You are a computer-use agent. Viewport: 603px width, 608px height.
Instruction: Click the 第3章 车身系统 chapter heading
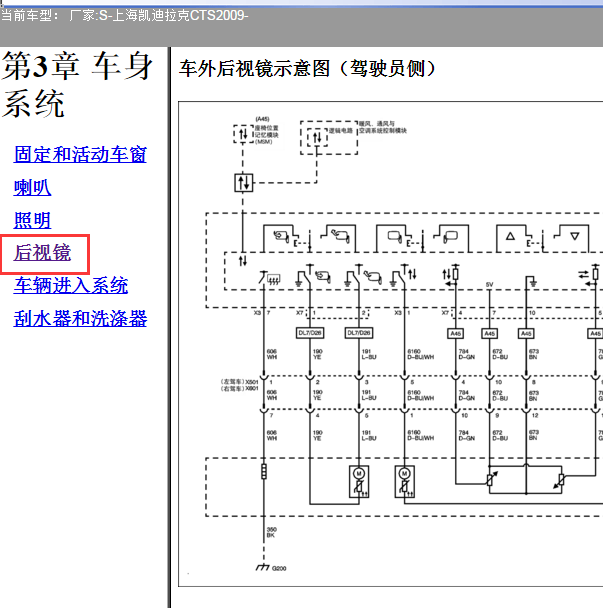(78, 85)
